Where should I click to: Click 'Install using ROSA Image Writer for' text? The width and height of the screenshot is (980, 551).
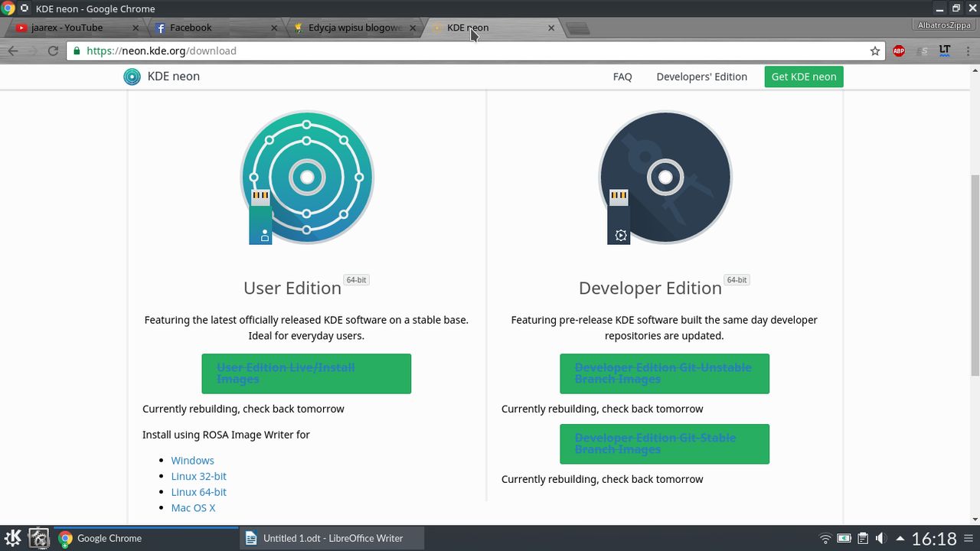pos(226,435)
